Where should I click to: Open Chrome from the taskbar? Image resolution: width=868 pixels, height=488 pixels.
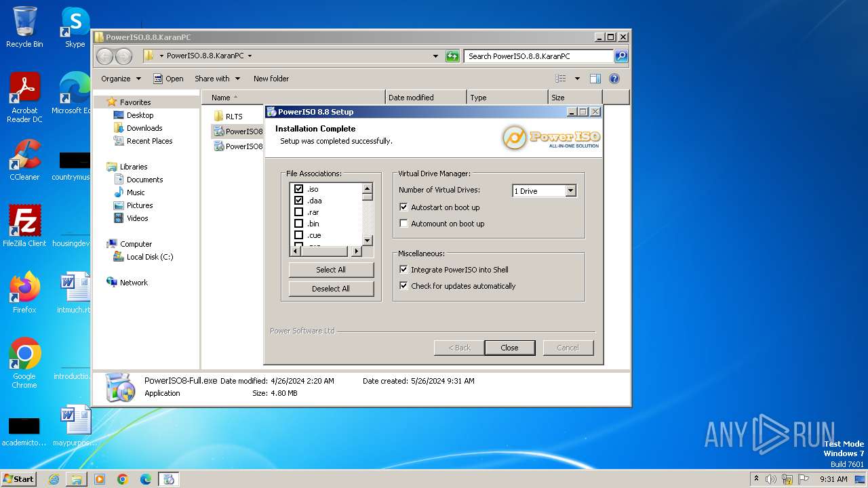tap(123, 479)
